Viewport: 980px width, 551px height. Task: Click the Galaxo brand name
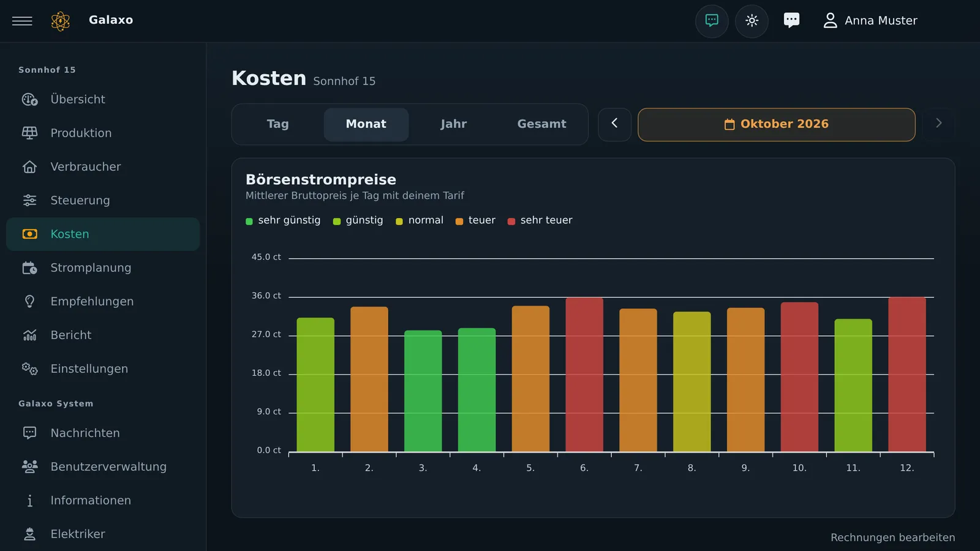[111, 20]
